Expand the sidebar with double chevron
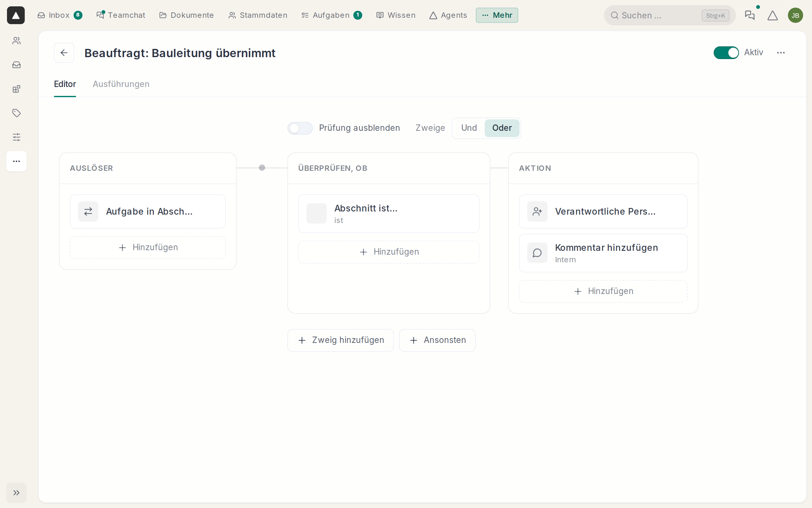 click(x=16, y=492)
